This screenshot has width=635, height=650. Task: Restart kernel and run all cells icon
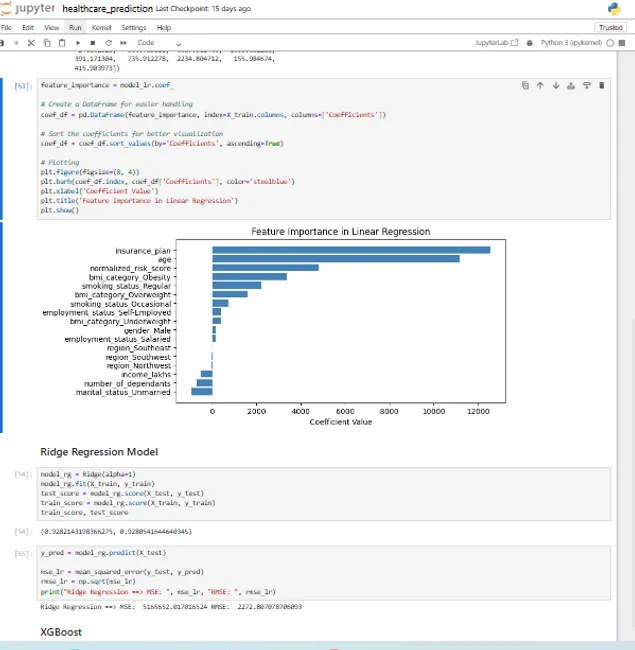click(123, 43)
